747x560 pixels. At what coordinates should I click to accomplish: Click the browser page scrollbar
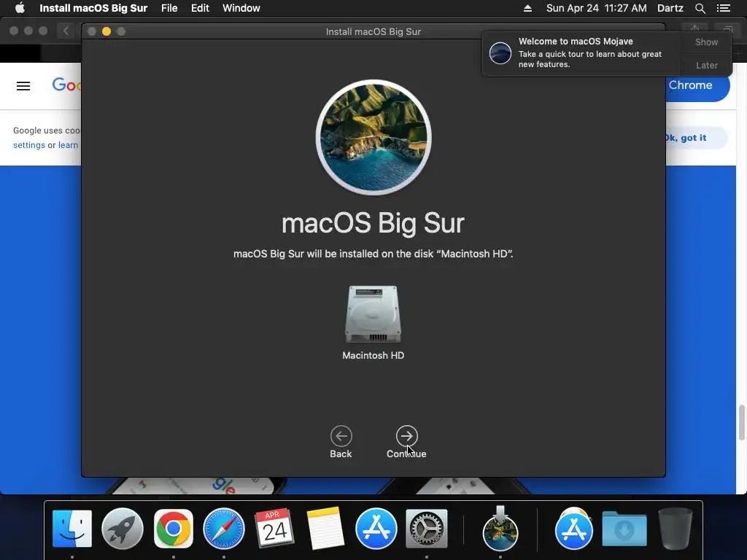(x=742, y=422)
